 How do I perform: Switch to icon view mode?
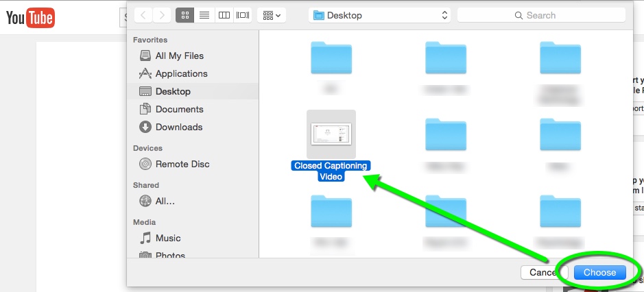tap(185, 14)
